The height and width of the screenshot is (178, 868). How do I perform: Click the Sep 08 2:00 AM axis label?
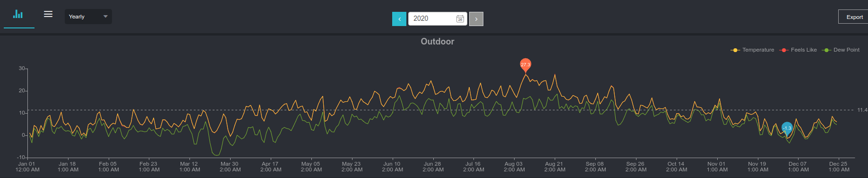pyautogui.click(x=595, y=167)
